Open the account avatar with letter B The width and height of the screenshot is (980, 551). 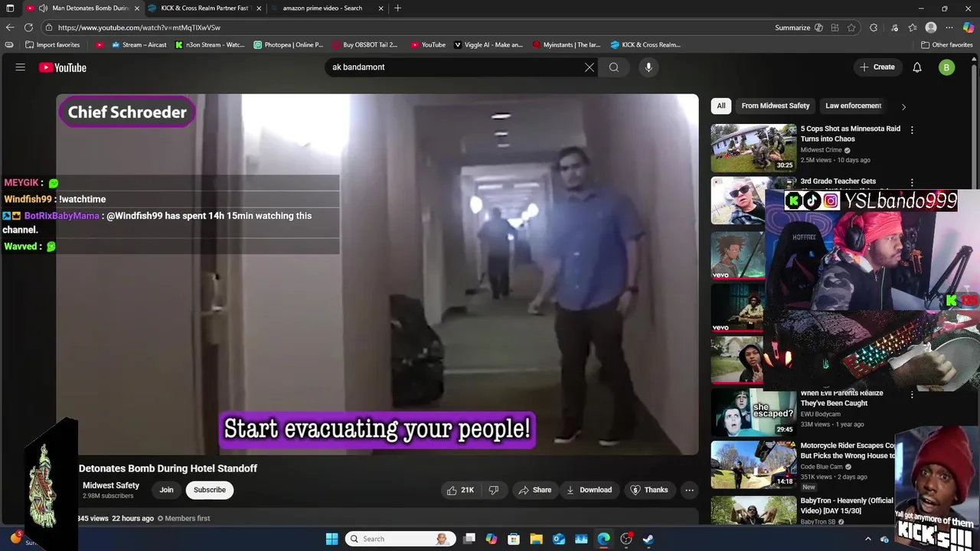coord(947,67)
